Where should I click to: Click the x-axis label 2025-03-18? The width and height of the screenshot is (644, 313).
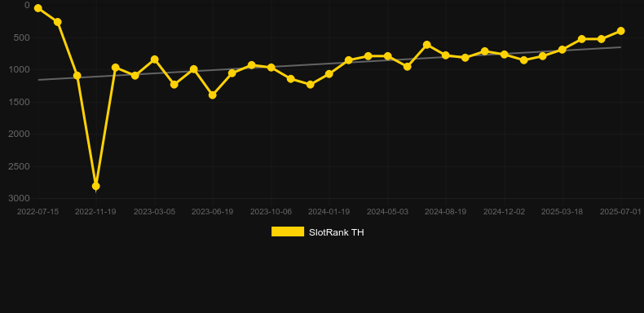click(562, 212)
